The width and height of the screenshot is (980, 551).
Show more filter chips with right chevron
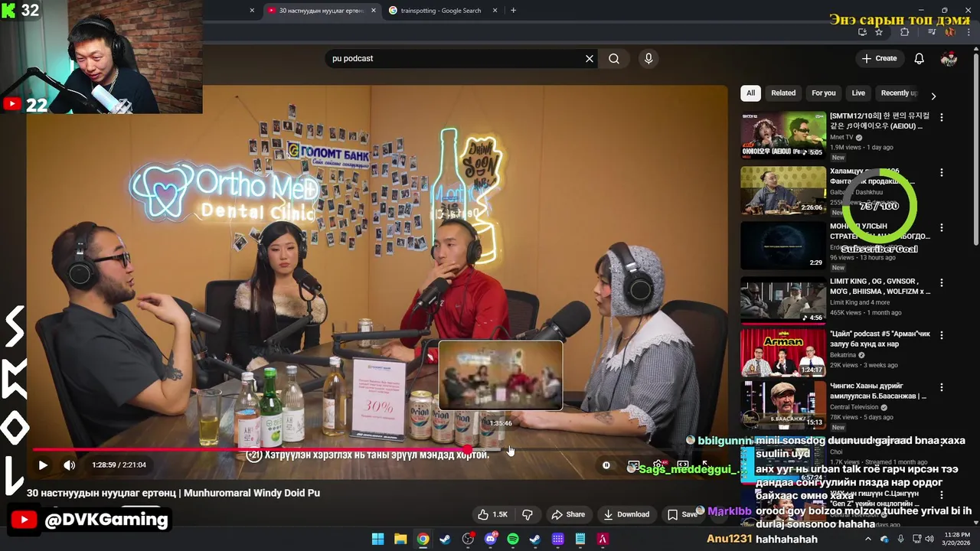coord(933,96)
